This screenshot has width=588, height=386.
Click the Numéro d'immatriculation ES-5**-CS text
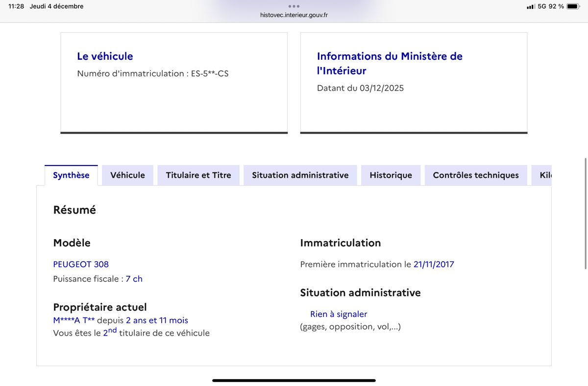153,73
